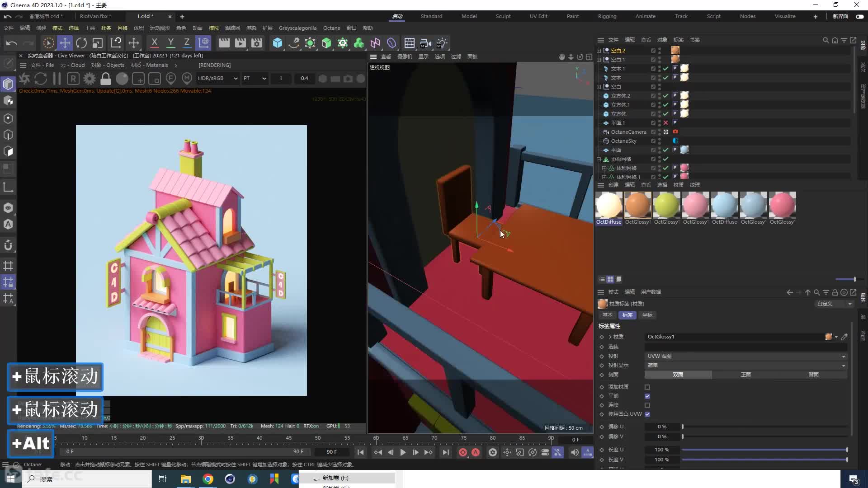This screenshot has width=868, height=488.
Task: Switch to the UV Edit layout tab
Action: tap(538, 16)
